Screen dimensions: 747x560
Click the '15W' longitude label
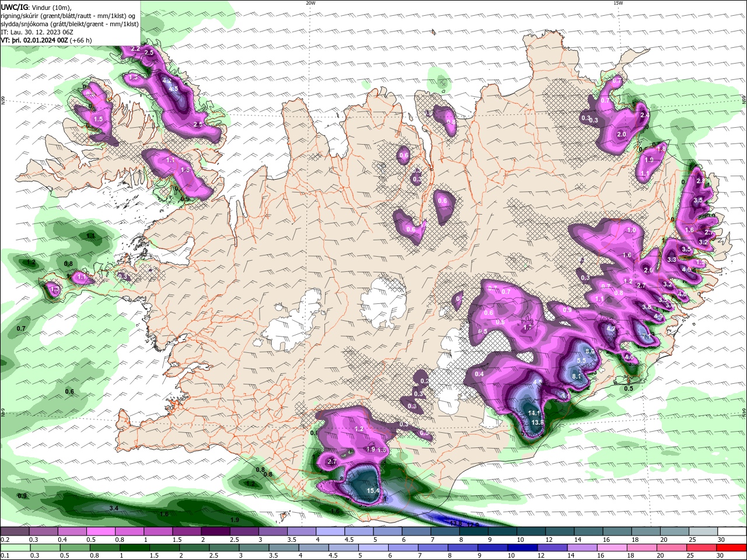[618, 2]
